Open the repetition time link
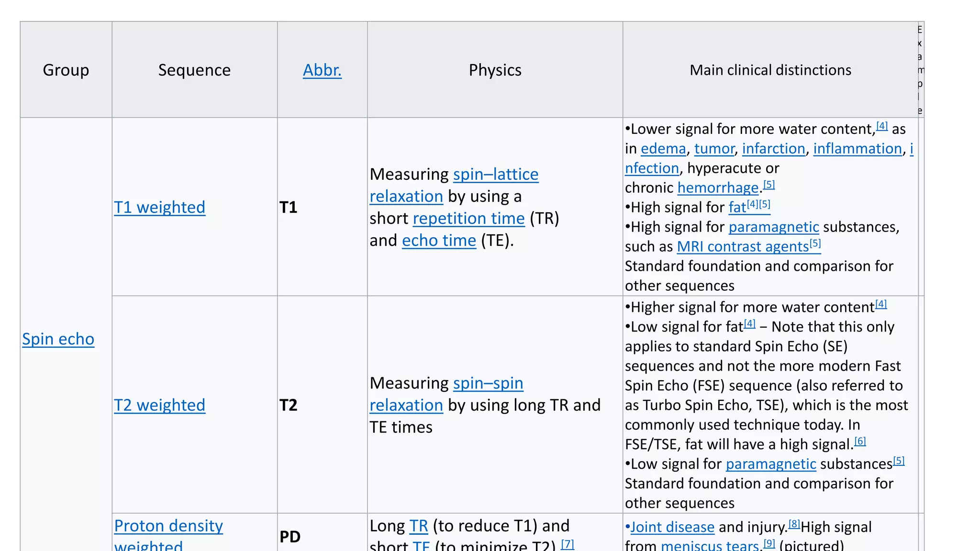 468,219
